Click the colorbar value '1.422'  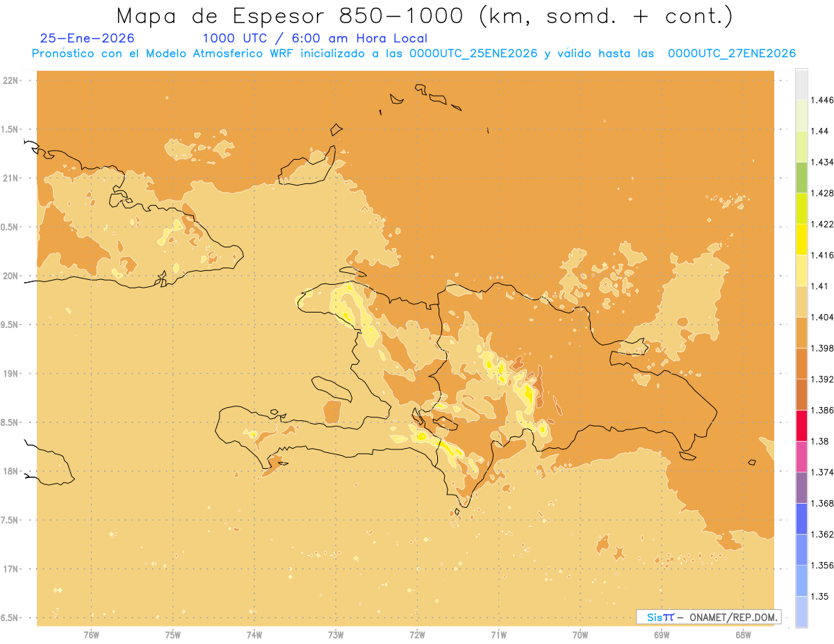(x=822, y=224)
